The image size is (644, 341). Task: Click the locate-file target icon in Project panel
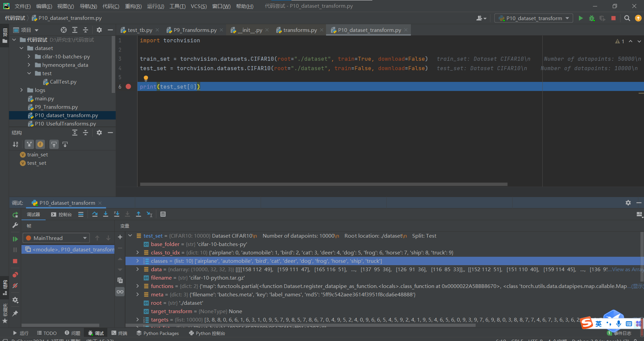point(64,30)
